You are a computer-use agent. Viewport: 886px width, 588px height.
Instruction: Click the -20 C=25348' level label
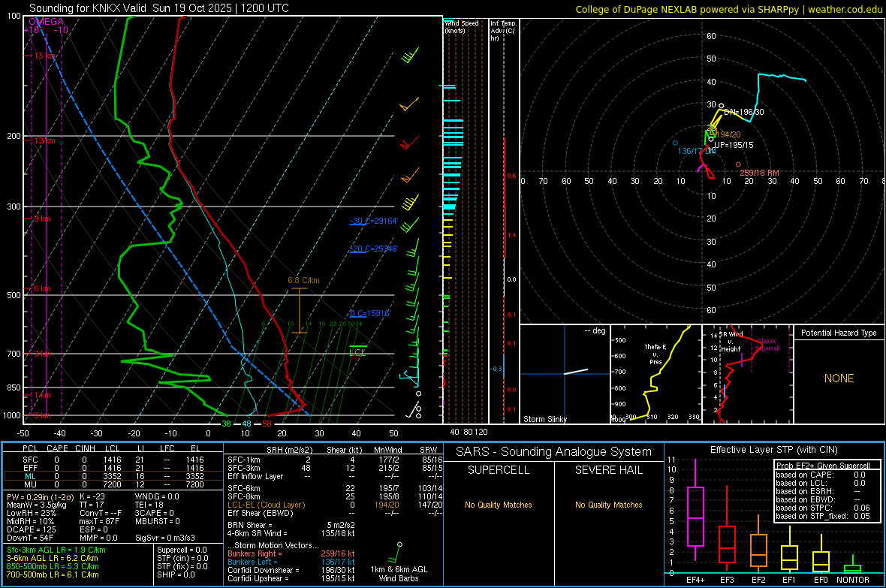[x=374, y=249]
